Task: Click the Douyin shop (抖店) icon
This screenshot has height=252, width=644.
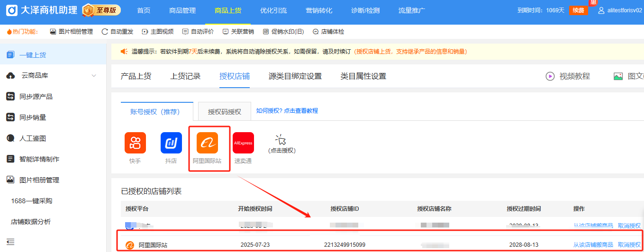Action: pos(171,143)
